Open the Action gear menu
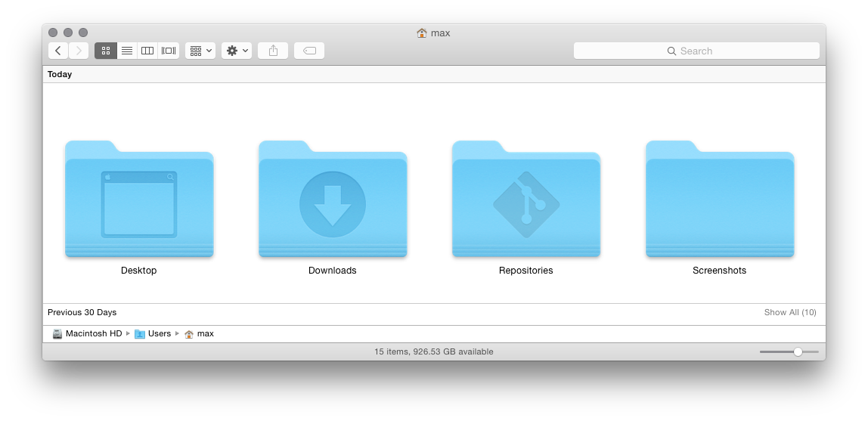The width and height of the screenshot is (868, 421). click(237, 51)
